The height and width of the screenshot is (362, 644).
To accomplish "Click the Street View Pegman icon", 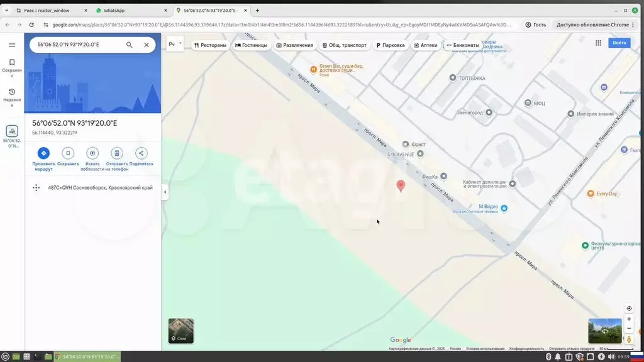I will tap(629, 339).
